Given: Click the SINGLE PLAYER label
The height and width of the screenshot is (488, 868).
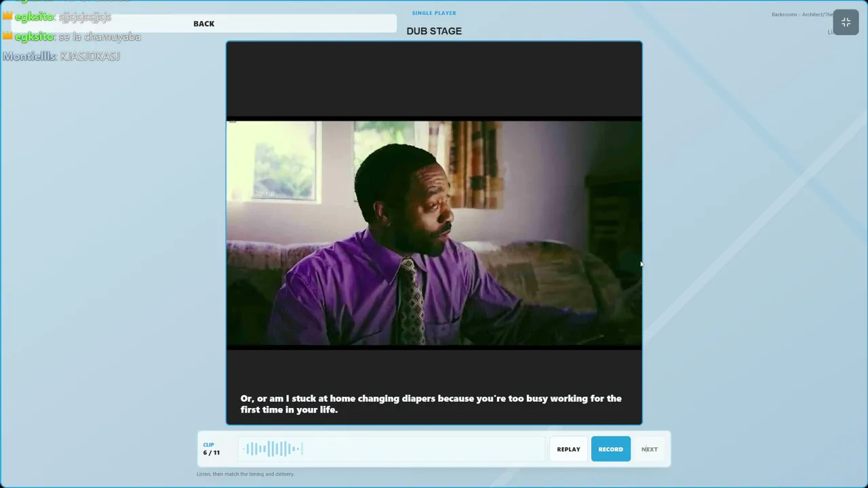Looking at the screenshot, I should coord(434,13).
